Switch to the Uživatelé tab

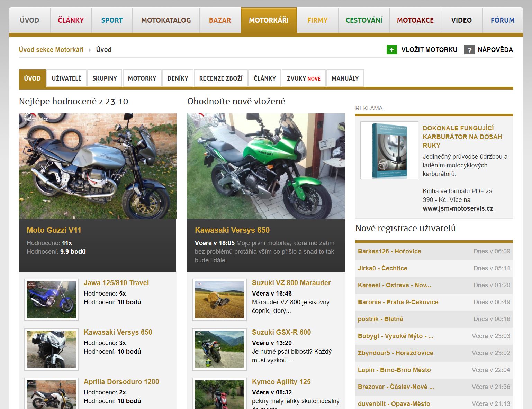point(66,78)
